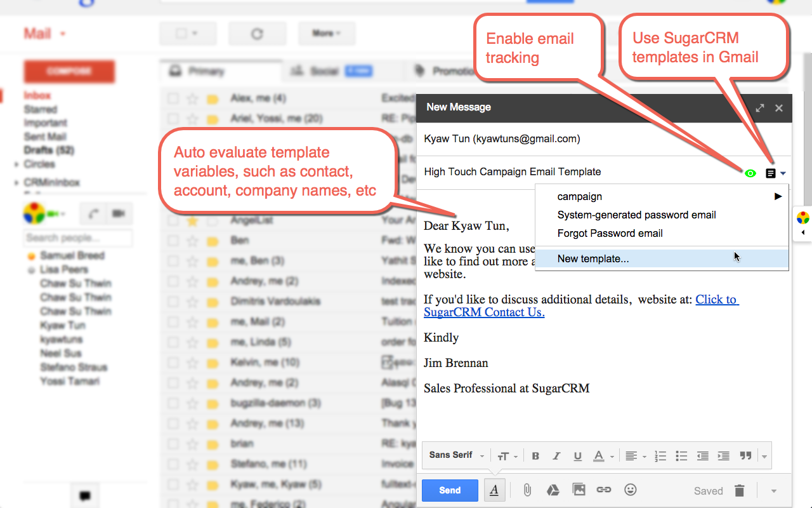Expand New Message window to full screen

coord(760,108)
